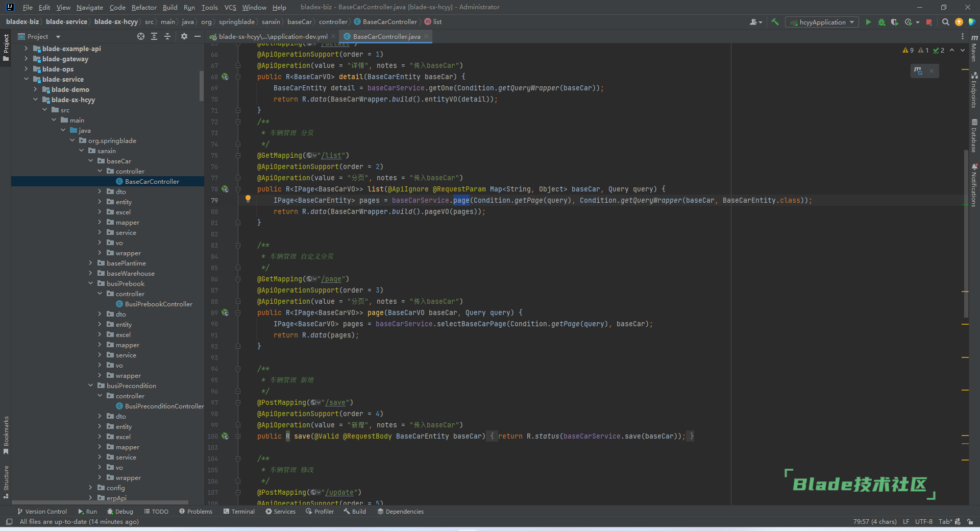Click LF line separator in status bar

coord(906,521)
